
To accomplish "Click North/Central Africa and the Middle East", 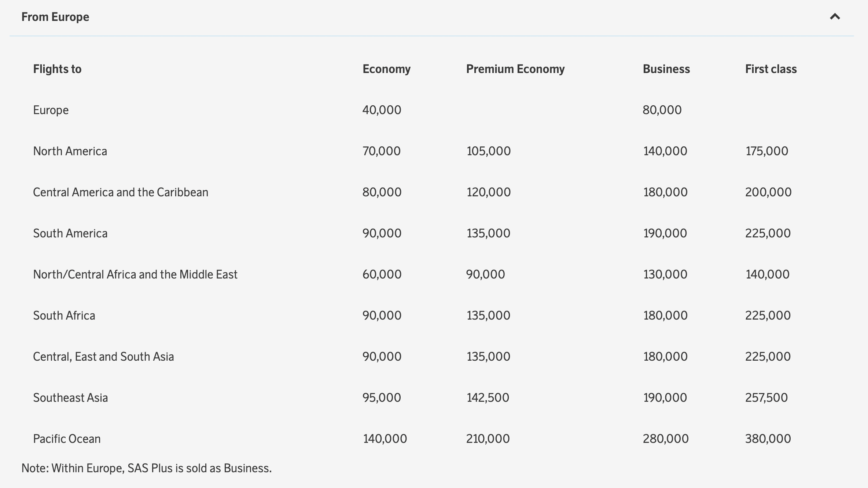I will [135, 274].
